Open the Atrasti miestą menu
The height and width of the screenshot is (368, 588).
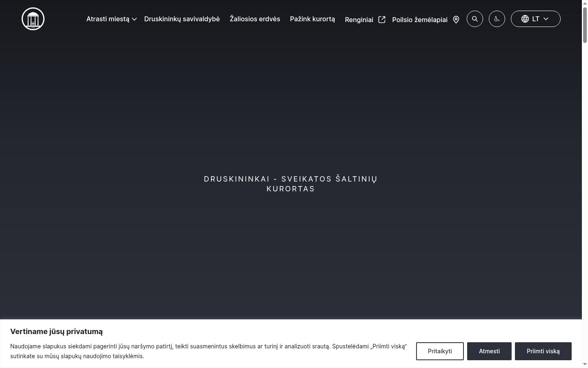(108, 19)
